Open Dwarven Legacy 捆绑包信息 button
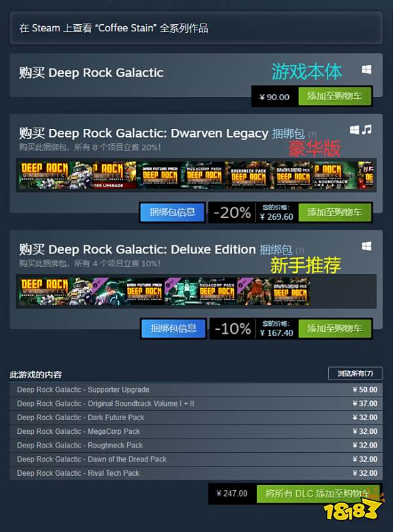 [x=172, y=213]
